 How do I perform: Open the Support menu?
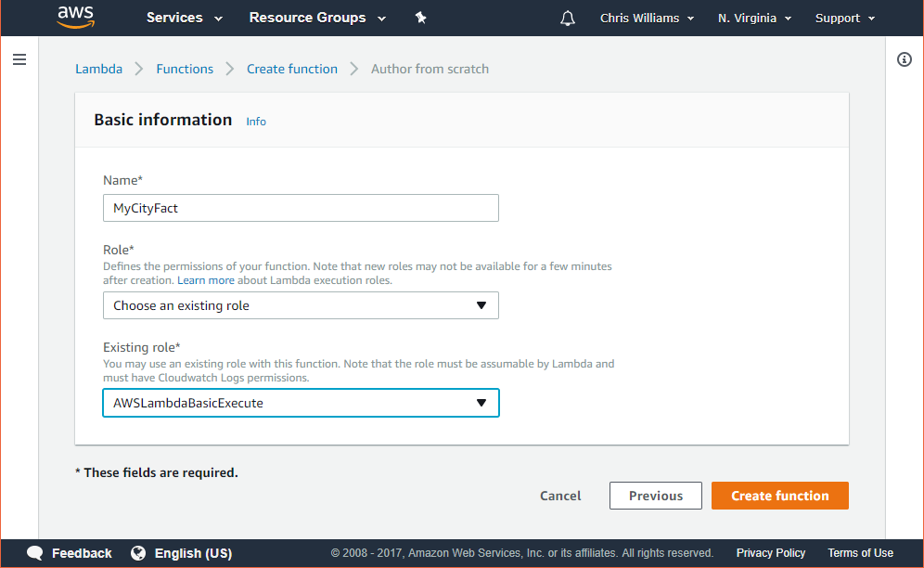pyautogui.click(x=844, y=19)
